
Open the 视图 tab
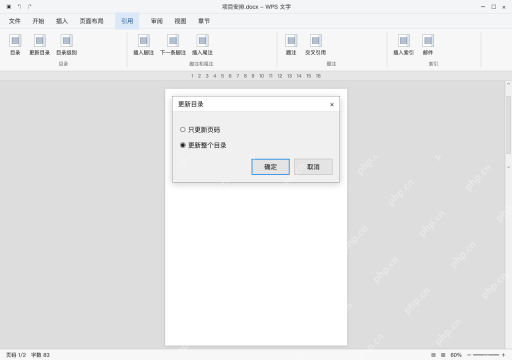tap(180, 21)
